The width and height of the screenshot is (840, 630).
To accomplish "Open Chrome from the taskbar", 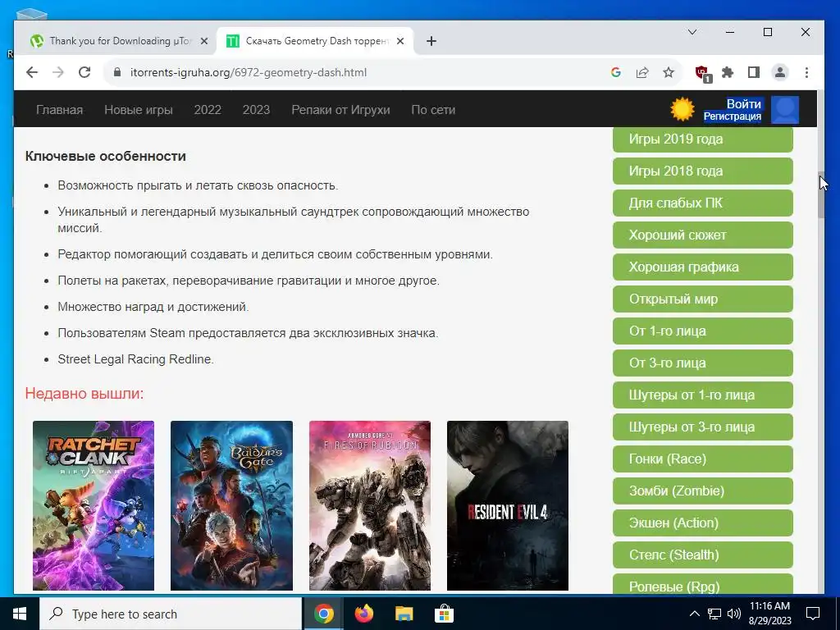I will point(323,614).
